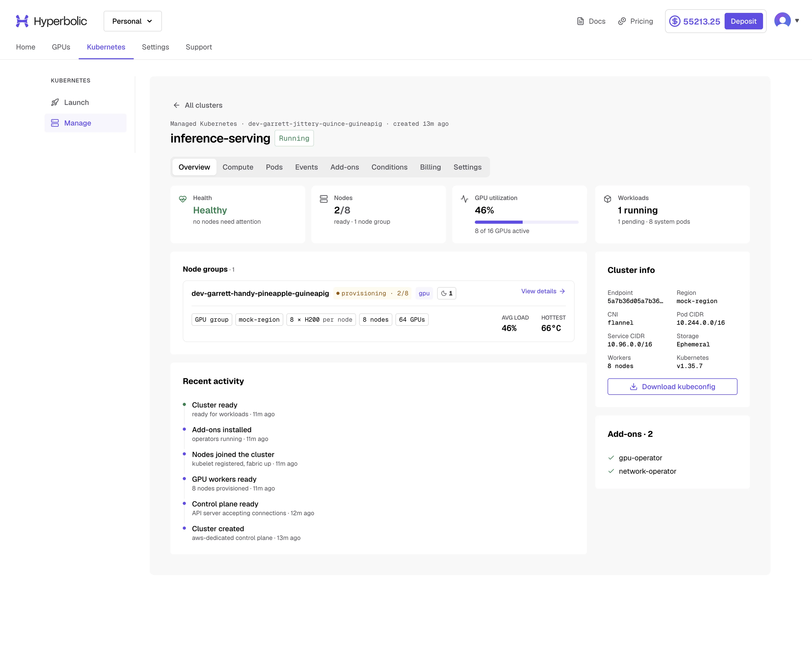Open the cluster Settings tab

[x=467, y=167]
